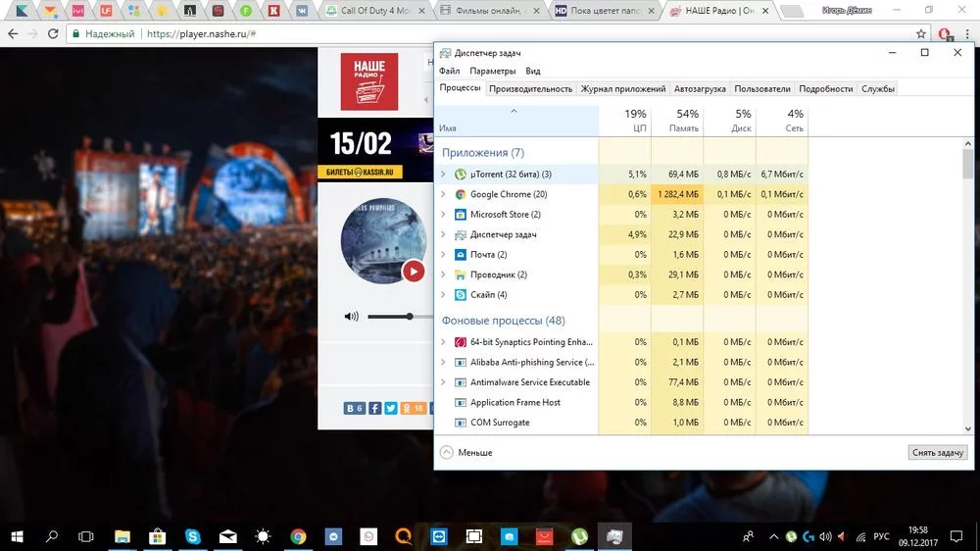Select the Application Frame Host row
Image resolution: width=980 pixels, height=551 pixels.
621,402
